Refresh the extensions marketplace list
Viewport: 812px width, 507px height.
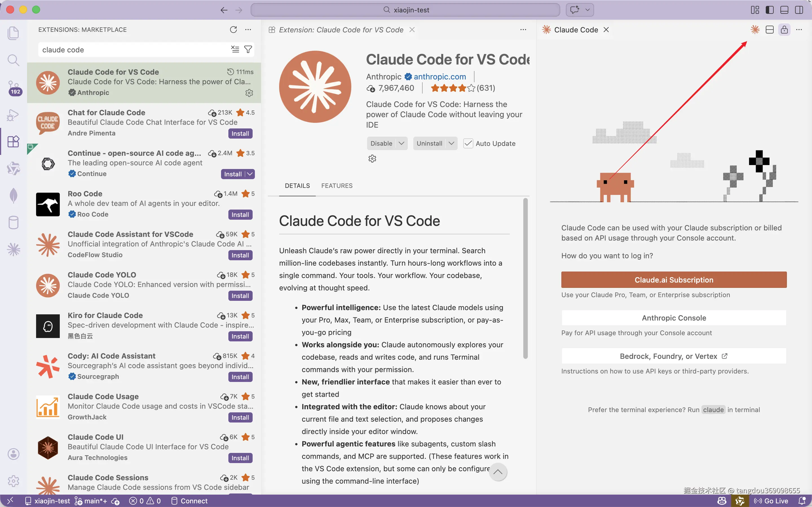[x=233, y=30]
